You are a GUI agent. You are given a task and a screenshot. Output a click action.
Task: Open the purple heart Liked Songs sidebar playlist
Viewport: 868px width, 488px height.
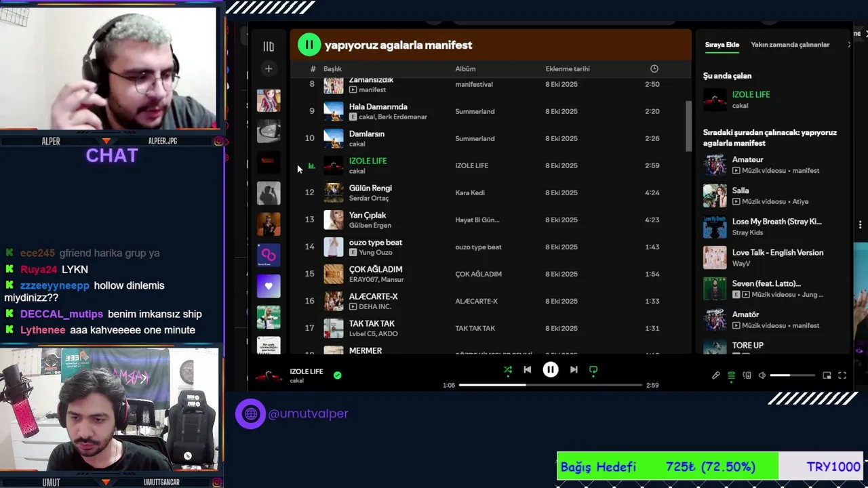coord(269,286)
